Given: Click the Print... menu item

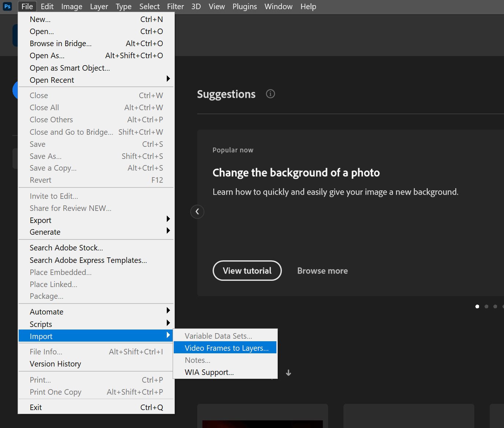Looking at the screenshot, I should (x=96, y=380).
